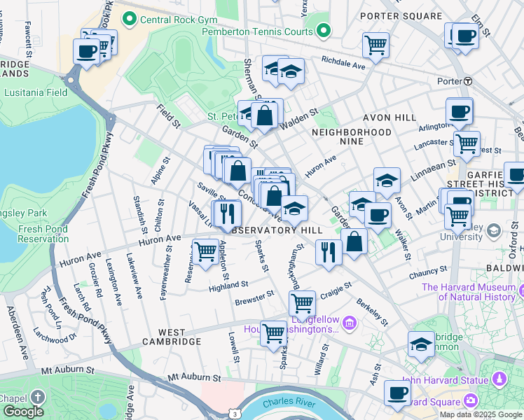Viewport: 524px width, 420px height.
Task: Click the Longfellow House museum pin
Action: coord(350,322)
